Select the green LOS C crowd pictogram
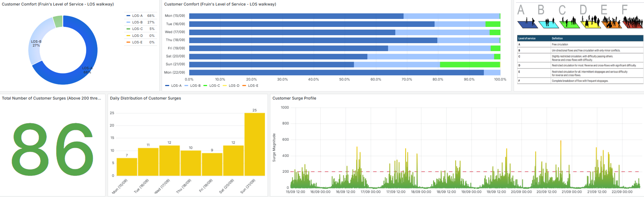The image size is (644, 197). click(x=570, y=23)
